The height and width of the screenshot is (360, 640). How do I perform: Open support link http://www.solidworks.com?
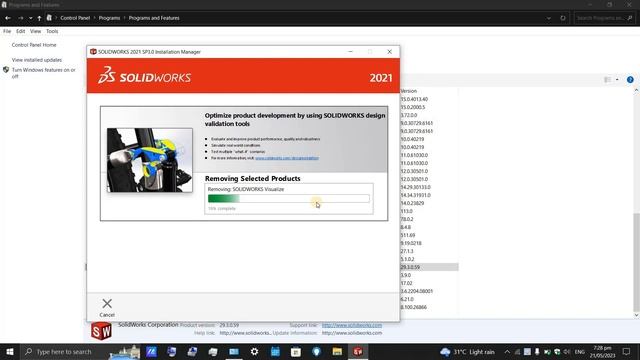click(352, 325)
